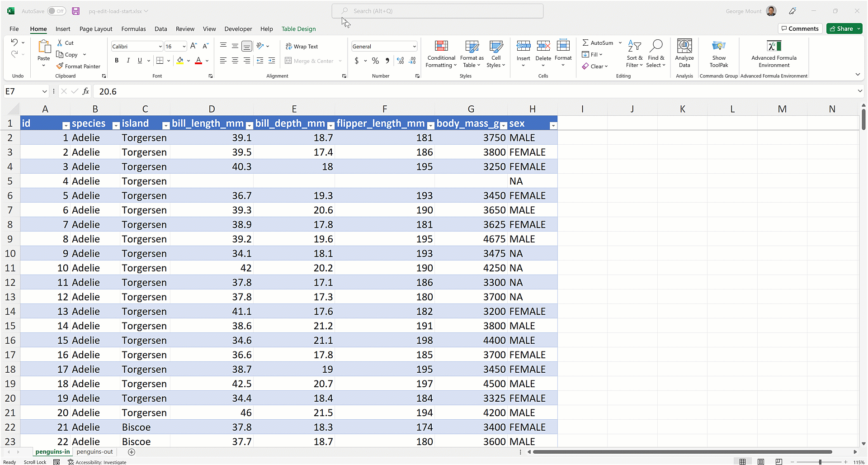Open the filter dropdown on species column
The height and width of the screenshot is (465, 868).
pyautogui.click(x=116, y=125)
